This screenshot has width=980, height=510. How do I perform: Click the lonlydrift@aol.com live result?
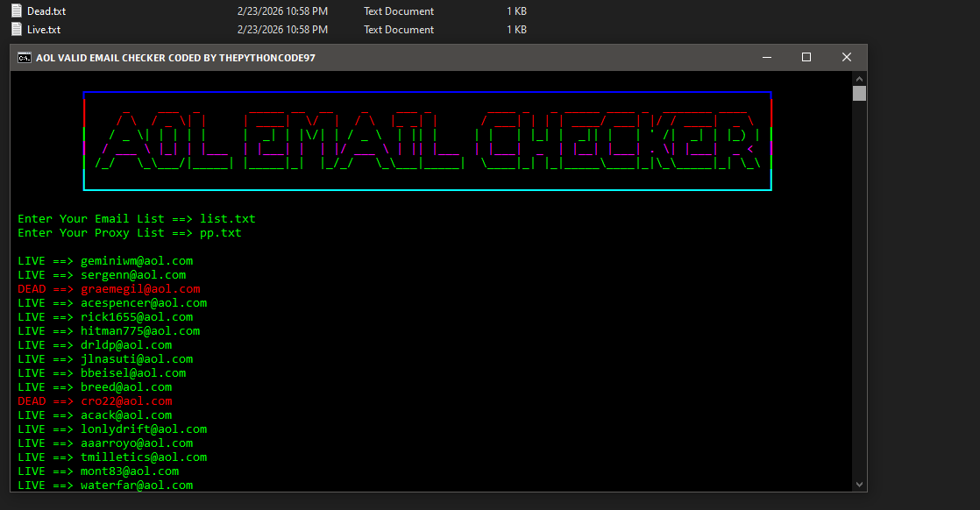(x=144, y=429)
